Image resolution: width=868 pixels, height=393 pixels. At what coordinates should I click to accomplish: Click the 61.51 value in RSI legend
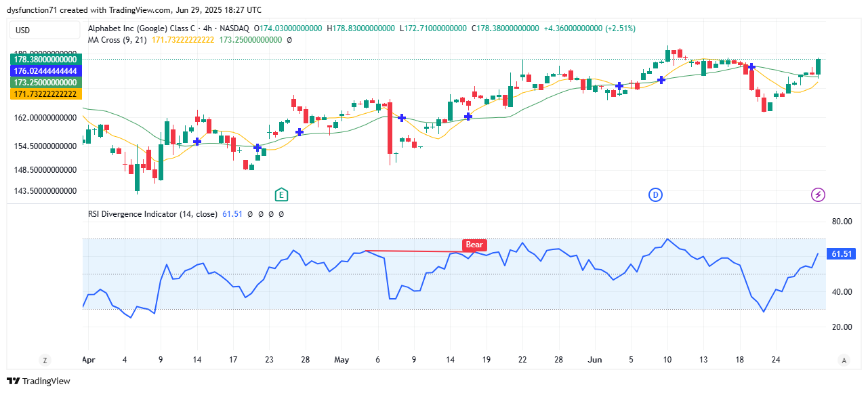coord(232,214)
